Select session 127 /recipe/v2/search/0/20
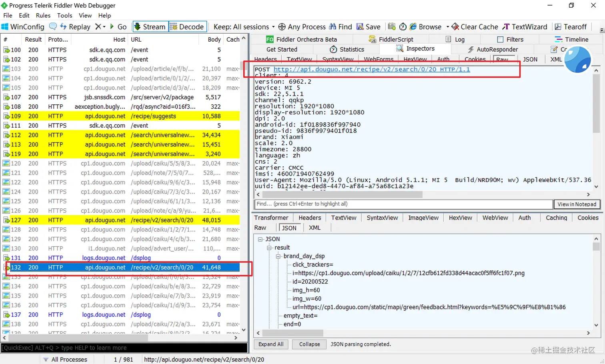The image size is (605, 364). 120,220
